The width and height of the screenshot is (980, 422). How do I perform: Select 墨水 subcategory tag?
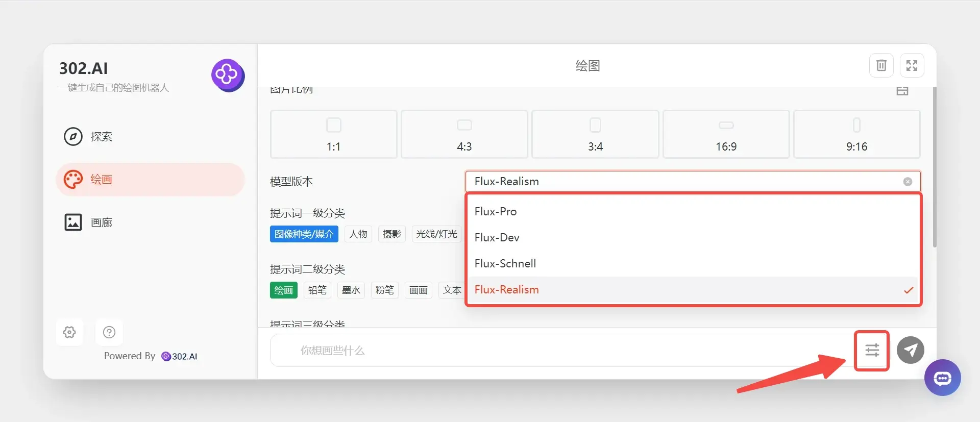(351, 290)
